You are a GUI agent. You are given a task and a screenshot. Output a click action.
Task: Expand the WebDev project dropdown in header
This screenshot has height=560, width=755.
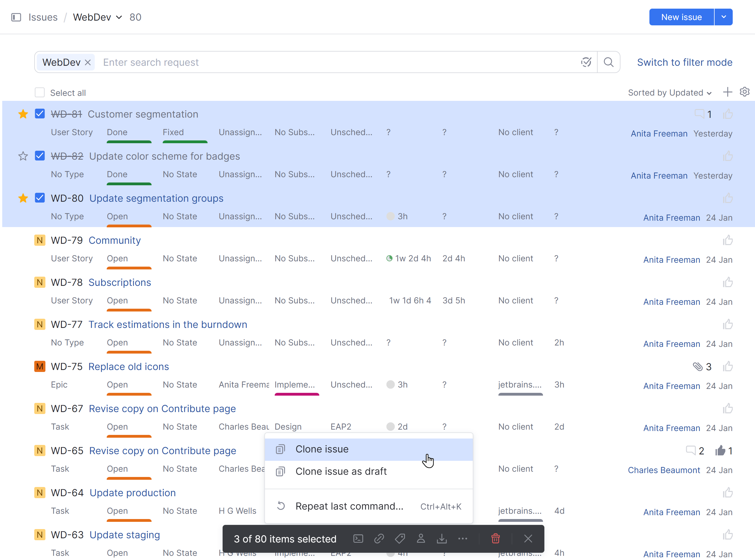point(119,17)
